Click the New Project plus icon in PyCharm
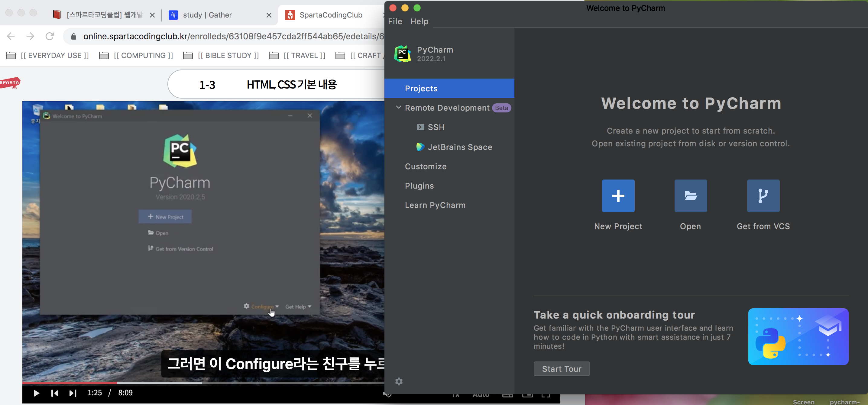Image resolution: width=868 pixels, height=405 pixels. tap(618, 196)
